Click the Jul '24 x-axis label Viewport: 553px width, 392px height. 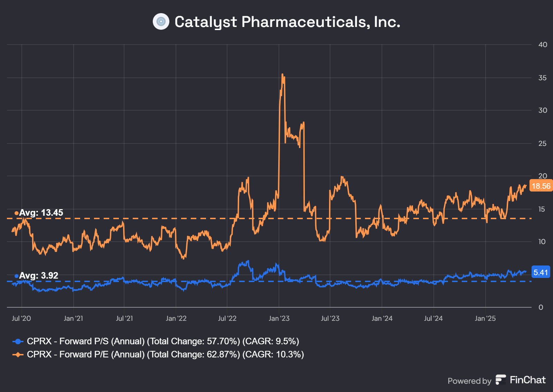coord(433,318)
